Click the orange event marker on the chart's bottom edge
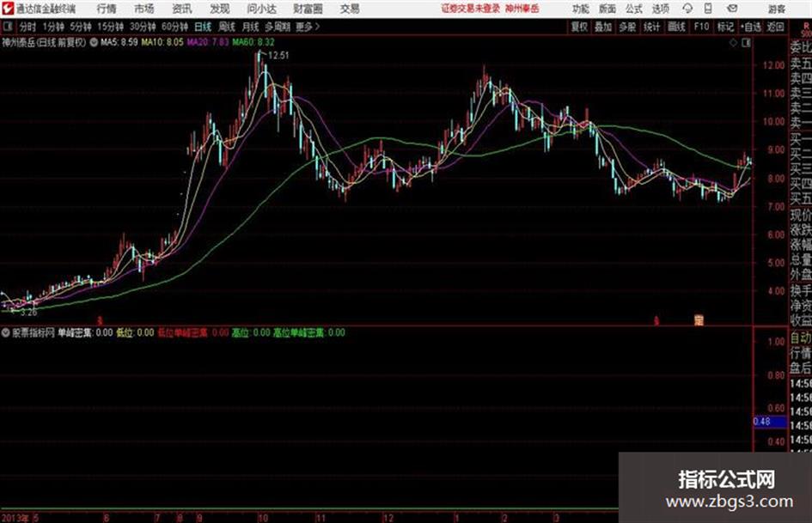This screenshot has width=812, height=523. point(699,320)
